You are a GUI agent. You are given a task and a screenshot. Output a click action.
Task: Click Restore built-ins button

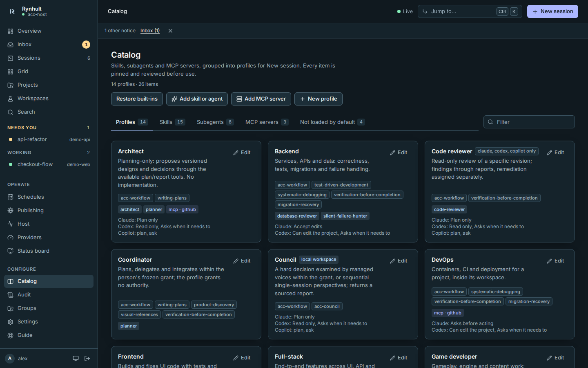[137, 99]
